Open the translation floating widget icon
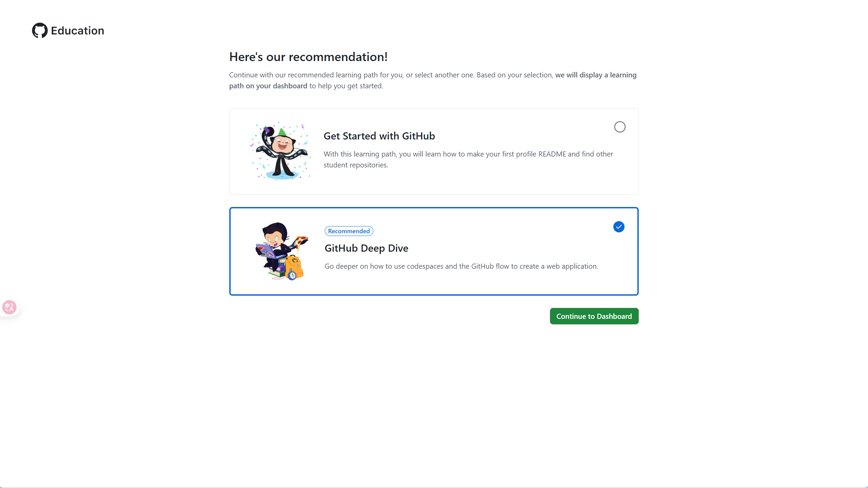 (x=9, y=307)
